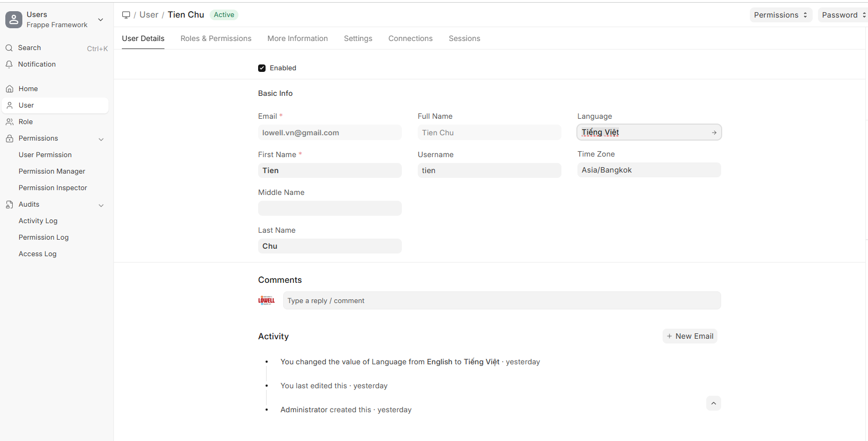Viewport: 868px width, 441px height.
Task: Open the Sessions tab
Action: 464,38
